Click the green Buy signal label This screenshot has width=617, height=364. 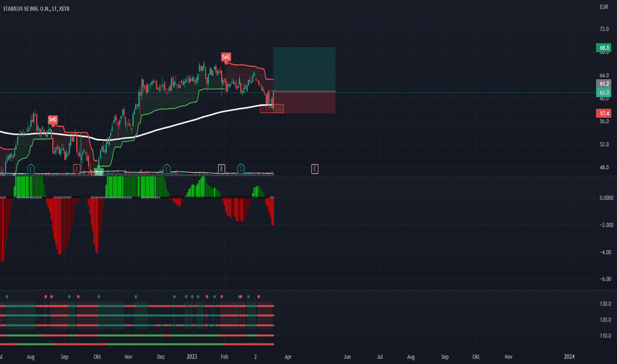point(99,172)
